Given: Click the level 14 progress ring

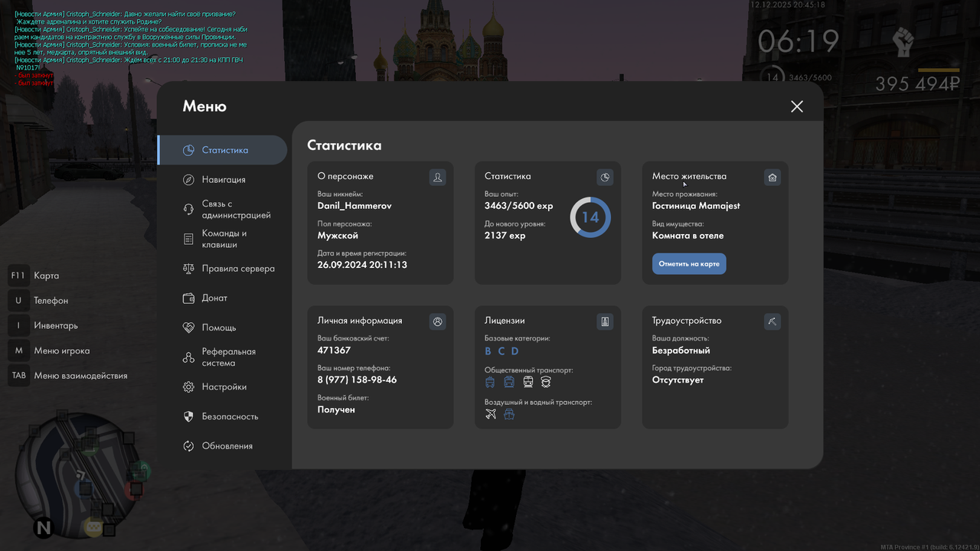Looking at the screenshot, I should pyautogui.click(x=590, y=217).
